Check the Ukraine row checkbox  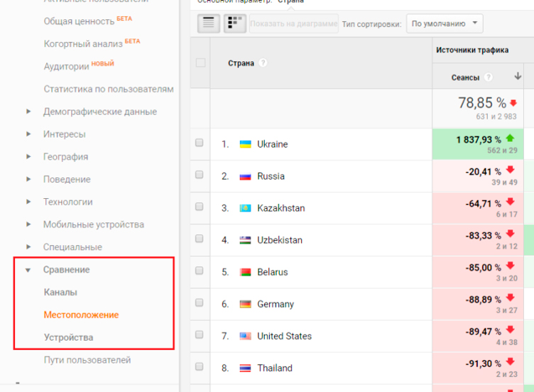200,143
